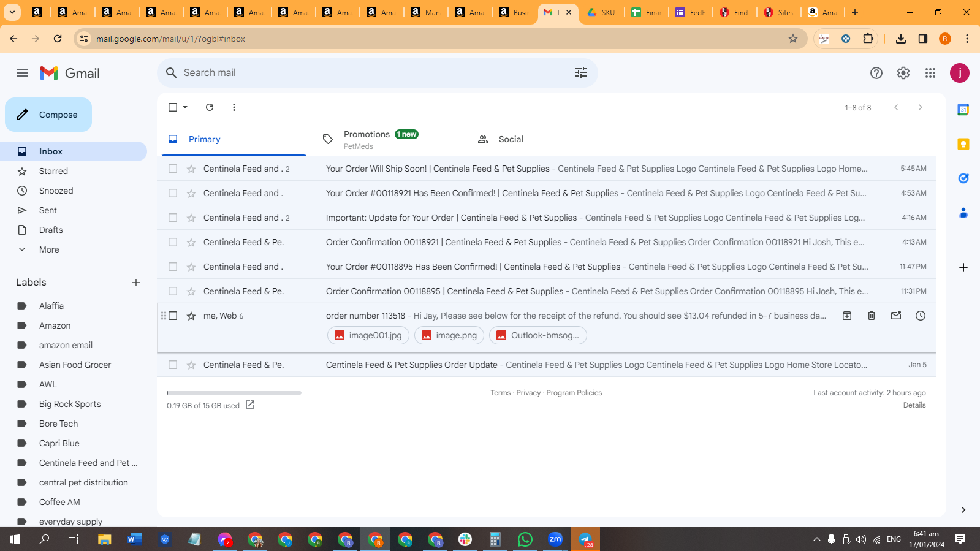980x551 pixels.
Task: Open the More options three-dot menu above mail list
Action: [x=234, y=107]
